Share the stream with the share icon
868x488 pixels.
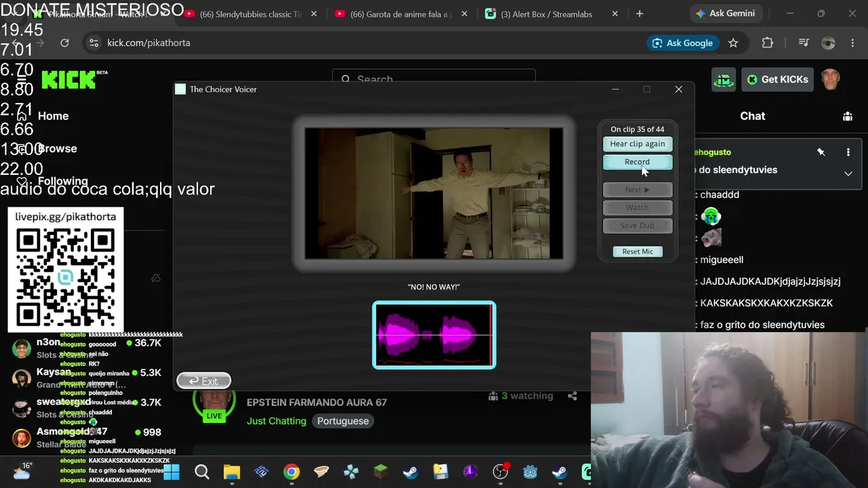[x=572, y=396]
